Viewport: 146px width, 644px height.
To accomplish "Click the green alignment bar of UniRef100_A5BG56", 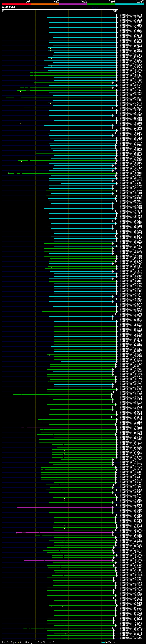I will coord(74,75).
